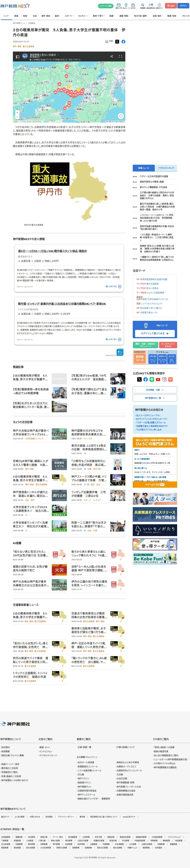Click ログインして使ってみる button

(x=155, y=333)
